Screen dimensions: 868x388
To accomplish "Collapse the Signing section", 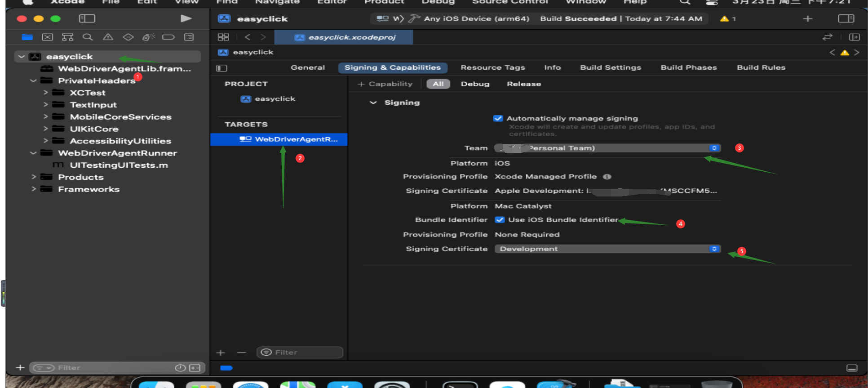I will [373, 103].
